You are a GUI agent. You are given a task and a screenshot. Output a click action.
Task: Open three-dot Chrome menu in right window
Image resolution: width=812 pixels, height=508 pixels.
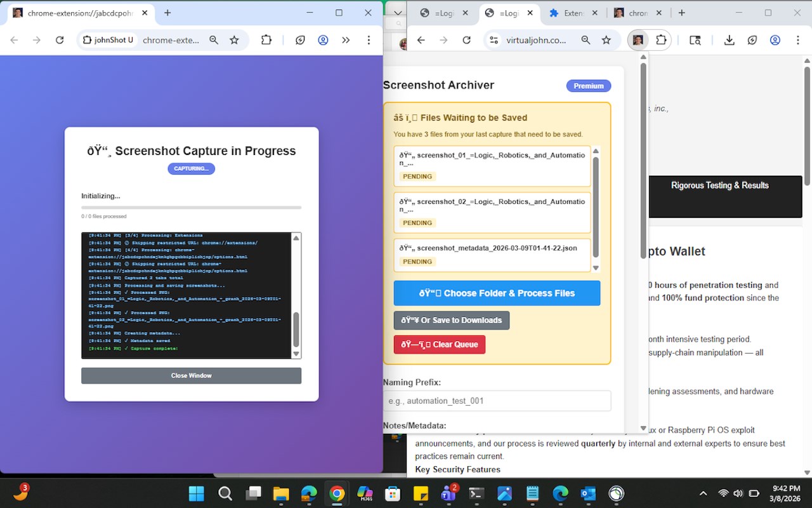(797, 40)
